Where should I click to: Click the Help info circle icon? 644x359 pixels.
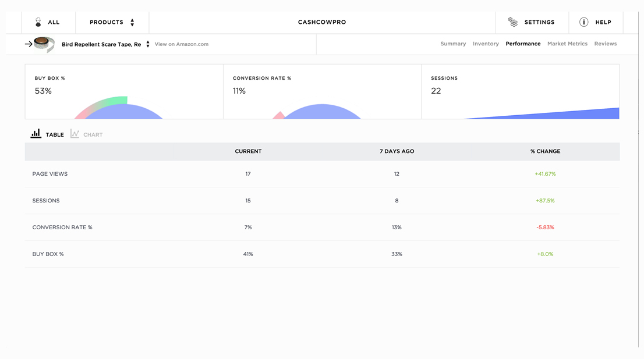click(x=583, y=22)
